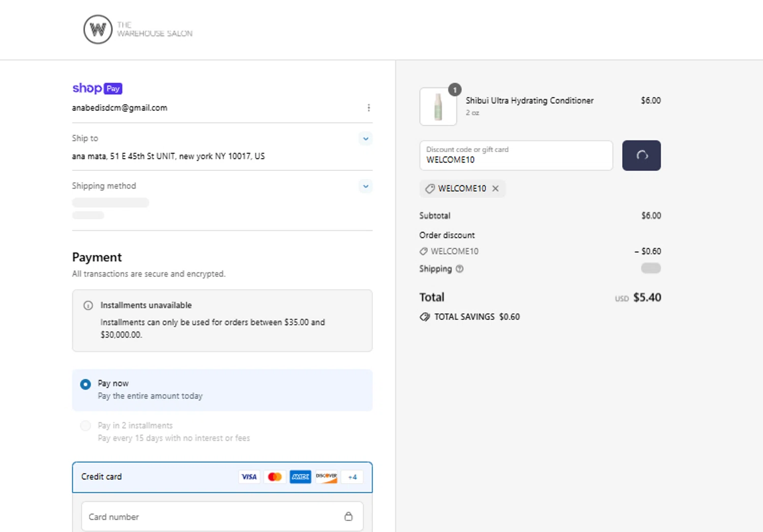Click the TOTAL SAVINGS tag icon

(425, 317)
